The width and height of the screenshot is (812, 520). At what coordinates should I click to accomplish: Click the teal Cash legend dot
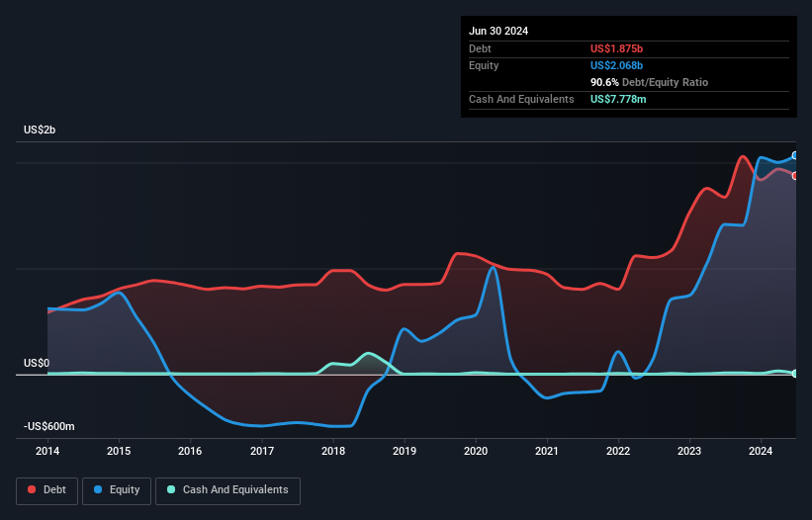(x=171, y=489)
